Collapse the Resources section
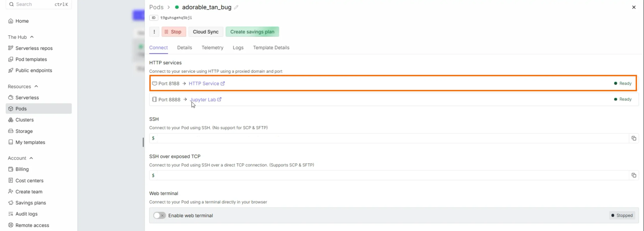 pyautogui.click(x=36, y=86)
